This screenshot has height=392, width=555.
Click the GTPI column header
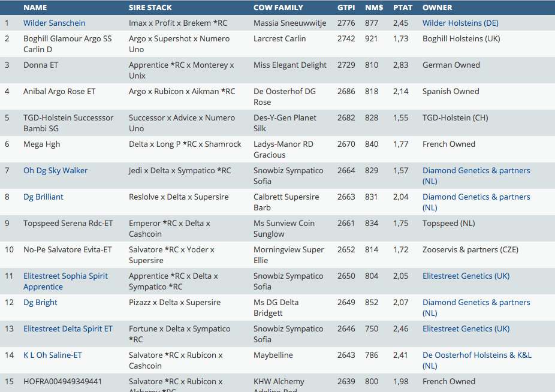click(x=346, y=8)
